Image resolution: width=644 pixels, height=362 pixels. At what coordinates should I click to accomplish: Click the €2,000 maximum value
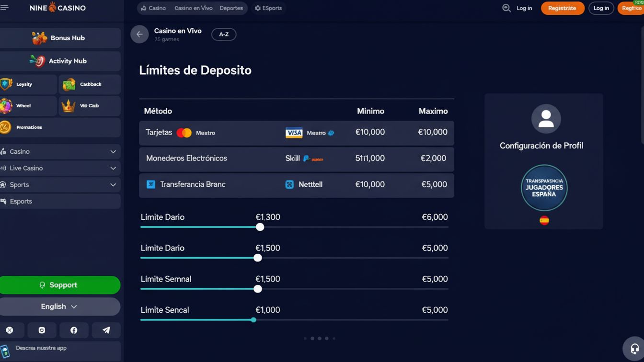(433, 158)
